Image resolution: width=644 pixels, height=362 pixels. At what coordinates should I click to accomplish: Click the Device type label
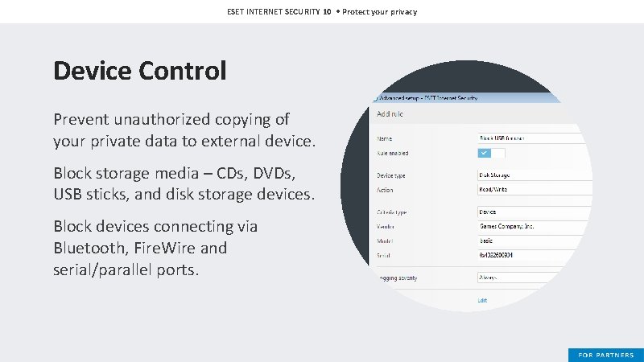click(x=390, y=175)
